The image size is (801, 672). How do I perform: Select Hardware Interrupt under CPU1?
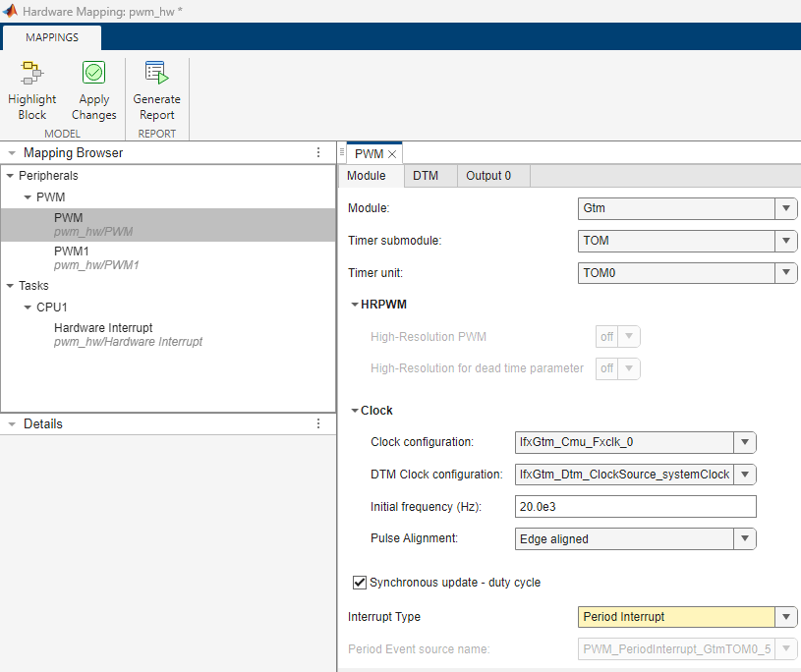coord(103,327)
